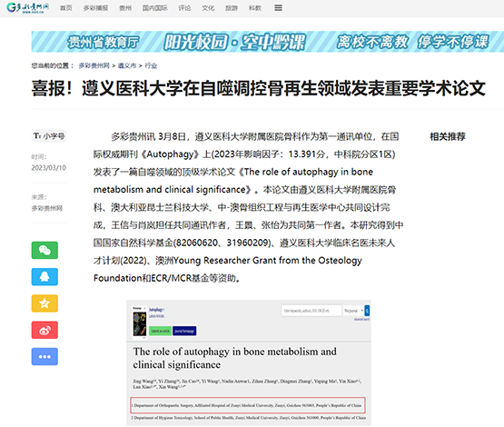The width and height of the screenshot is (504, 427).
Task: Open 多彩播报 navigation item
Action: pyautogui.click(x=95, y=8)
